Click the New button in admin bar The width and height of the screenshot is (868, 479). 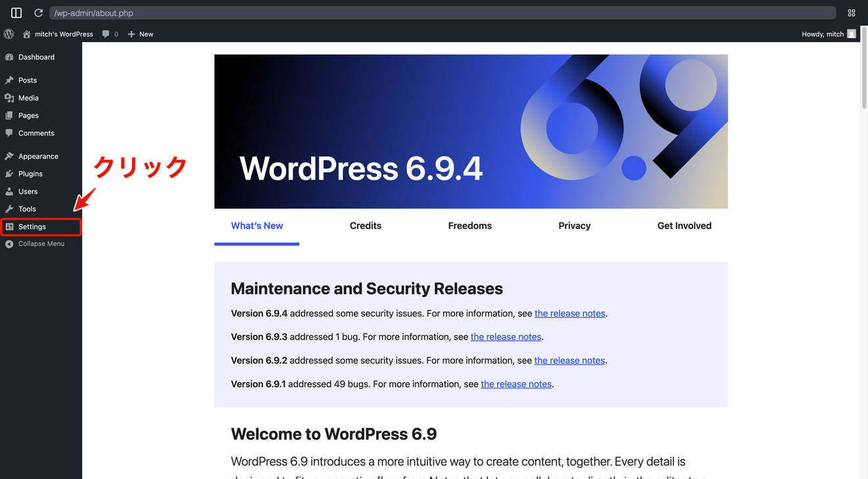tap(141, 34)
